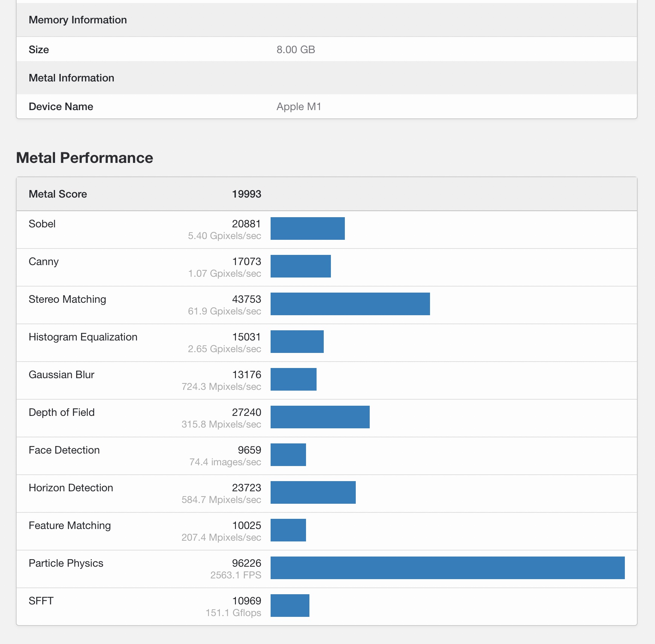The width and height of the screenshot is (655, 644).
Task: Click the Metal Information header
Action: (72, 78)
